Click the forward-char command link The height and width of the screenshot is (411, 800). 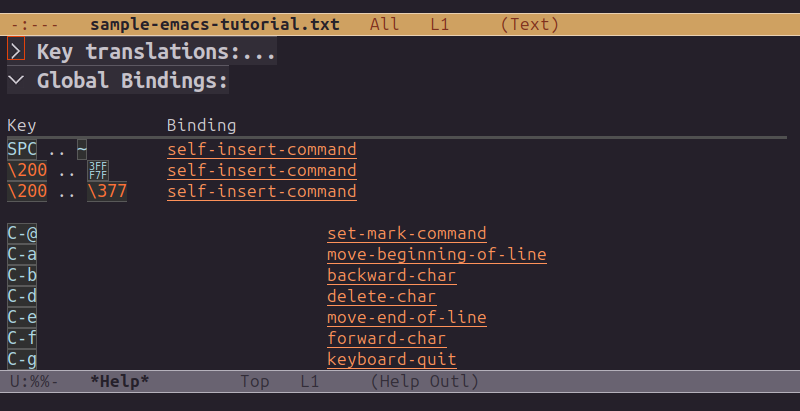click(x=386, y=339)
